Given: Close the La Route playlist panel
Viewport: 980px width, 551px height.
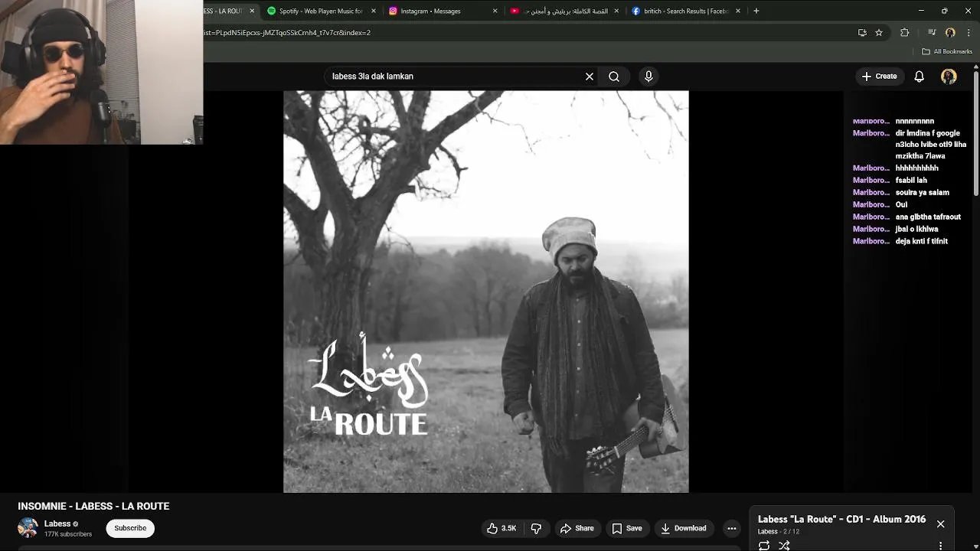Looking at the screenshot, I should coord(940,524).
